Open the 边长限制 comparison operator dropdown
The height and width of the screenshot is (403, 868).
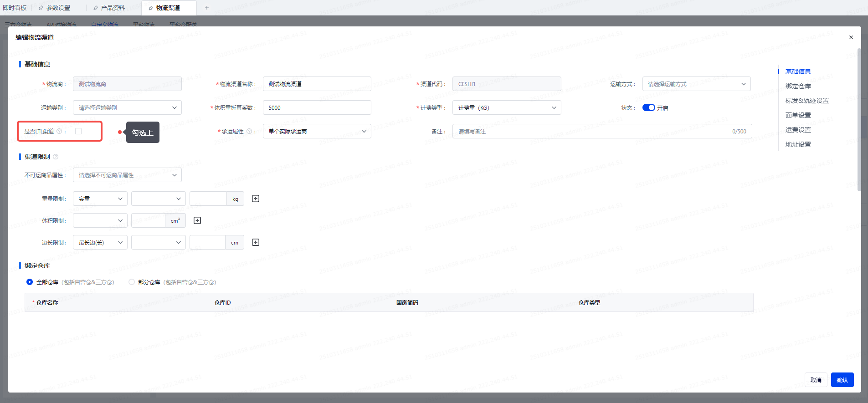[x=159, y=242]
